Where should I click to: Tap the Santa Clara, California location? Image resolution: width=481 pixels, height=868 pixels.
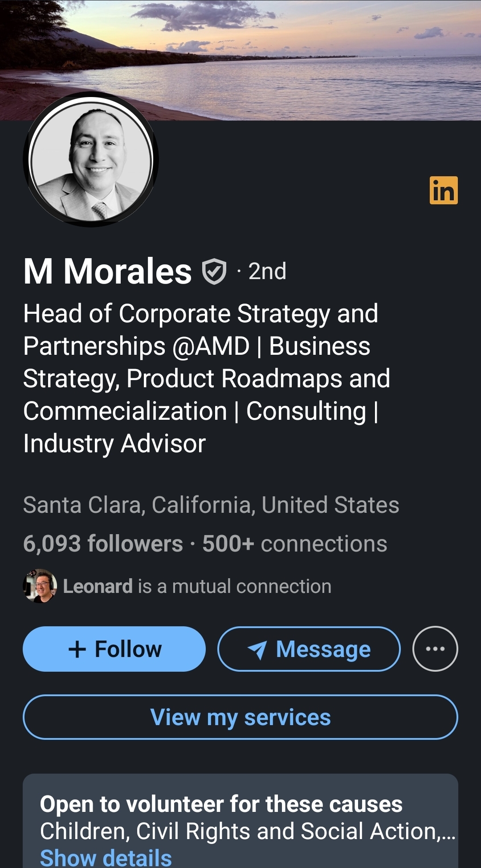coord(211,505)
